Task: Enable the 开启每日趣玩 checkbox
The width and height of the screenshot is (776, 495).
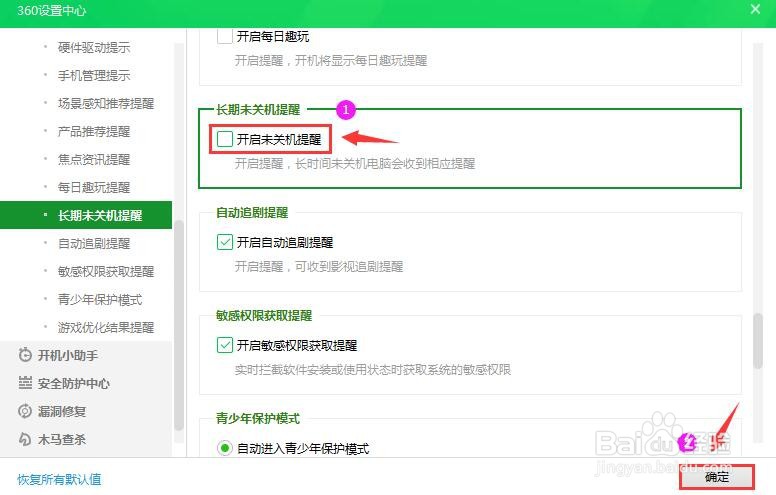Action: (225, 36)
